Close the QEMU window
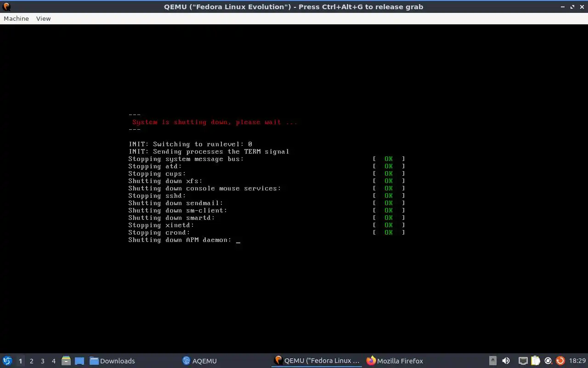 (582, 7)
